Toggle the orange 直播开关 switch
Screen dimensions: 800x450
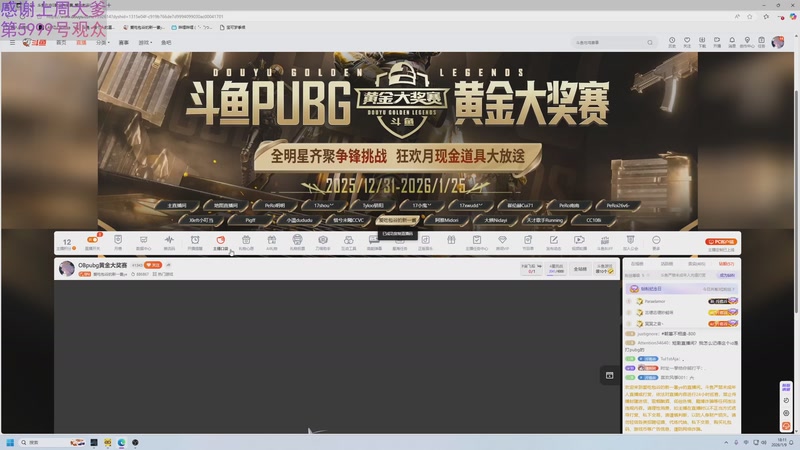point(92,242)
